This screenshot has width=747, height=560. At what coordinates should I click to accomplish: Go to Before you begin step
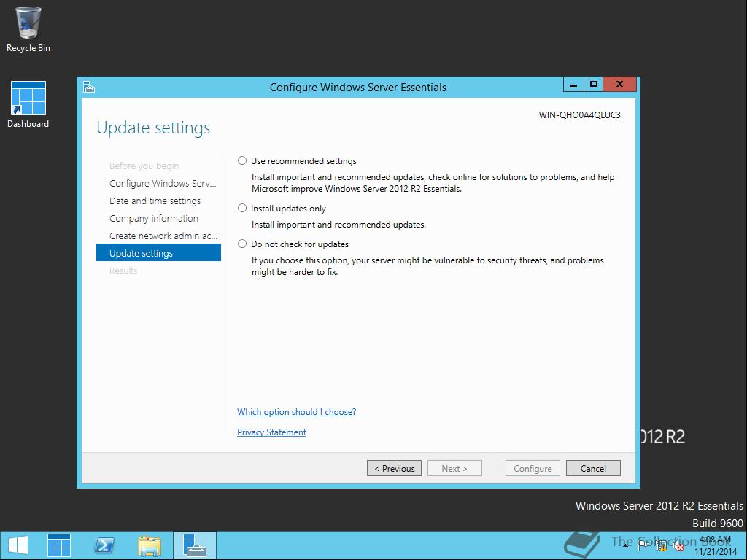click(x=144, y=166)
